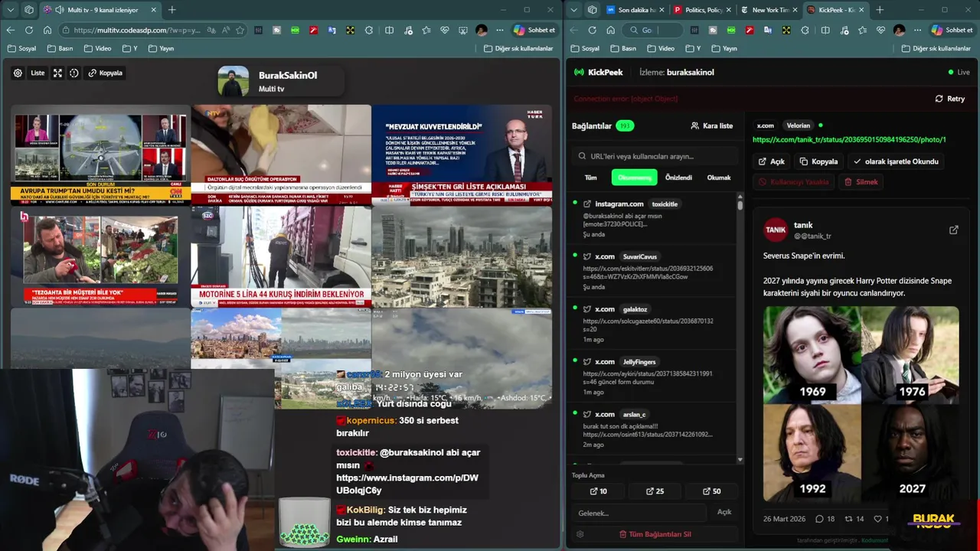The width and height of the screenshot is (980, 551).
Task: Open the motorine indirim news tile
Action: coord(281,256)
